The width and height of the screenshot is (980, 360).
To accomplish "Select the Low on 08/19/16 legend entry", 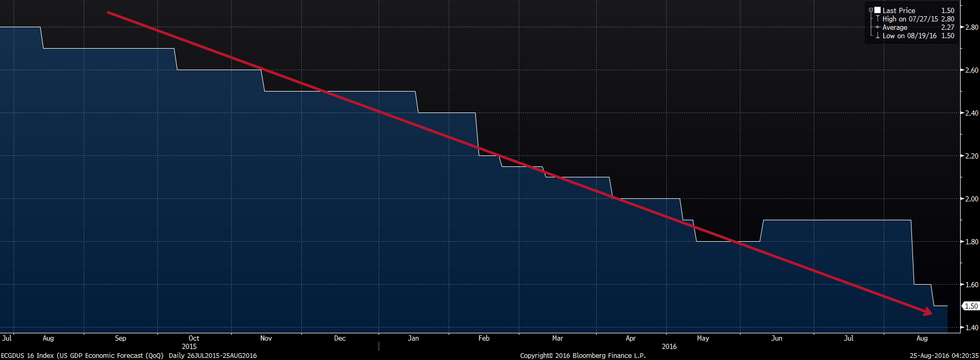I will (x=909, y=36).
